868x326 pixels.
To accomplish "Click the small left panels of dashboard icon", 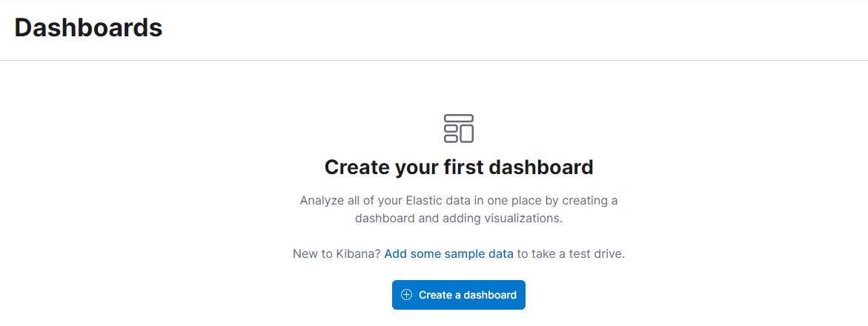I will 451,133.
